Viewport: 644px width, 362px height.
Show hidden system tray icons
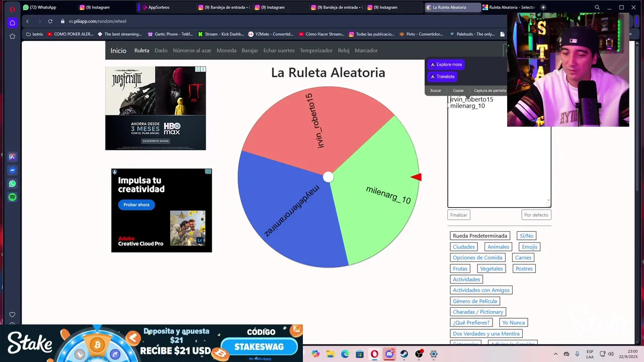point(555,354)
